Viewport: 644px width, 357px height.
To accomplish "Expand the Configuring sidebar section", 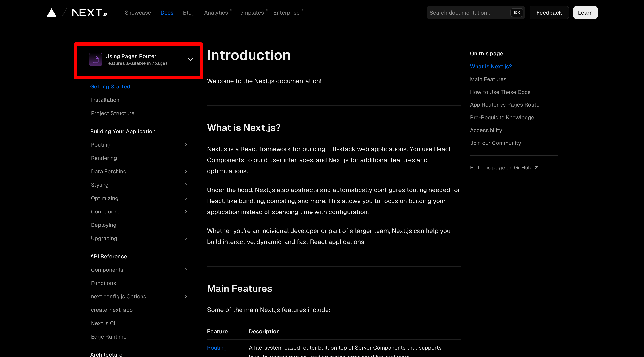I will tap(185, 212).
